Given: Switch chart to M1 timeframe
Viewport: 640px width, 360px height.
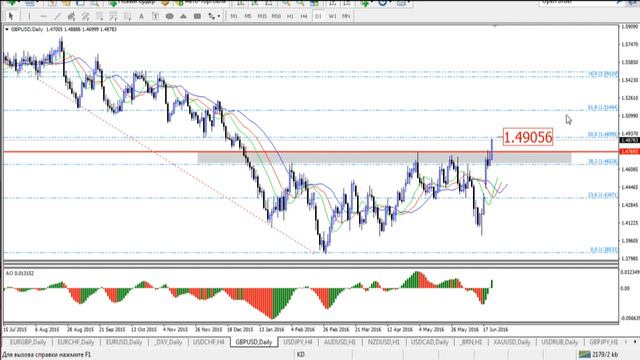Looking at the screenshot, I should click(234, 16).
